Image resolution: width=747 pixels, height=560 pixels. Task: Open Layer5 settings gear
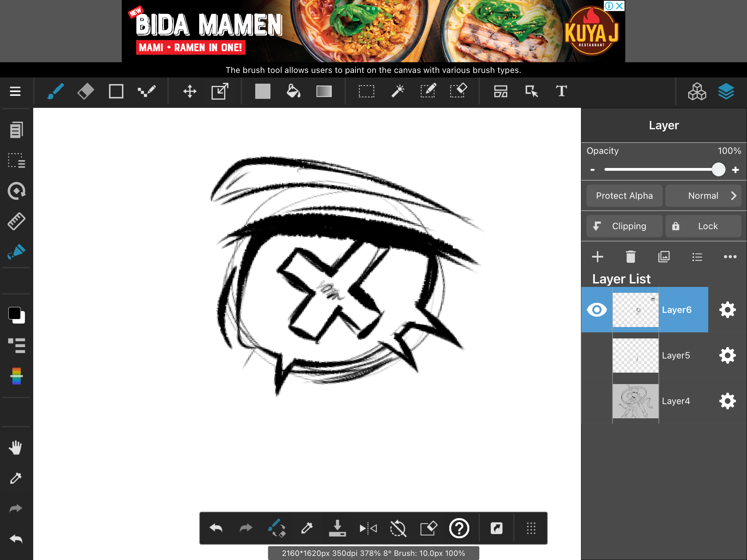(x=727, y=355)
